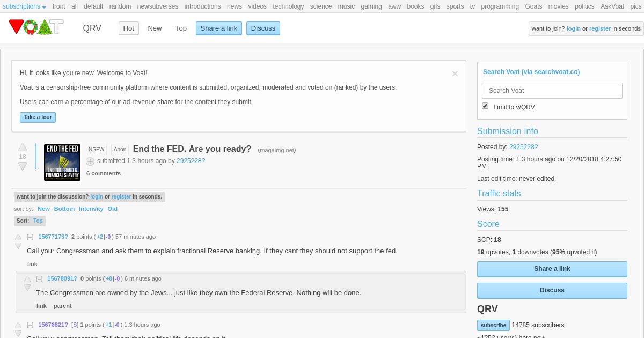Open comment ID 15677173? link
The height and width of the screenshot is (338, 644).
click(53, 237)
